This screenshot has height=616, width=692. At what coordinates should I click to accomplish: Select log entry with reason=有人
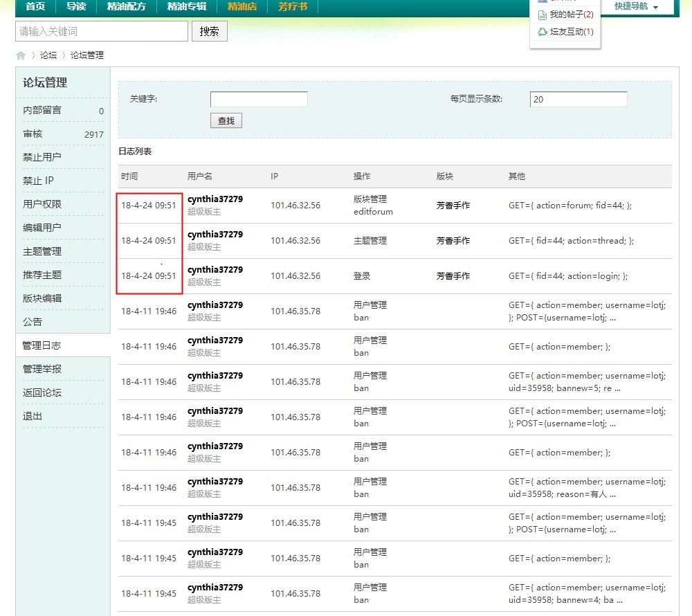coord(395,488)
